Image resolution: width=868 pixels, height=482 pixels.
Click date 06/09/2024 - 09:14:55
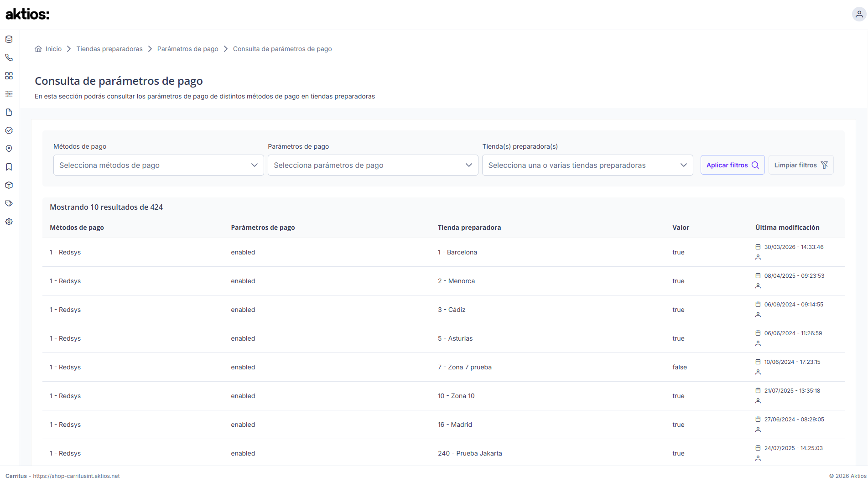[x=794, y=304]
